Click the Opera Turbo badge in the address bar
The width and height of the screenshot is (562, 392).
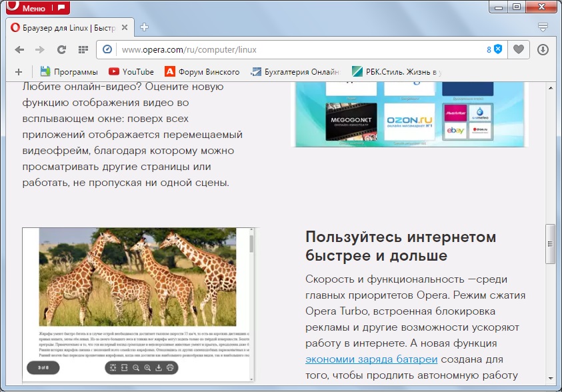(107, 49)
